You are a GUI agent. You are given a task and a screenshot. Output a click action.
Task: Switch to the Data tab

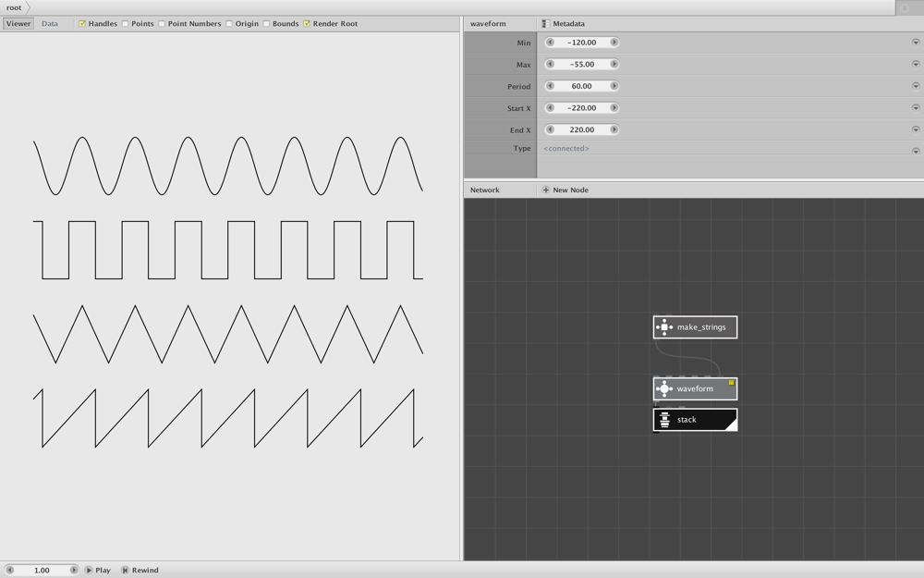50,24
